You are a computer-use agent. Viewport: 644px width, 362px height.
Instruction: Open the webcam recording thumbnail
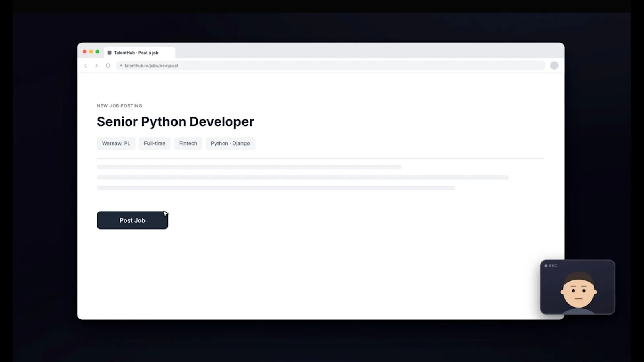(578, 287)
